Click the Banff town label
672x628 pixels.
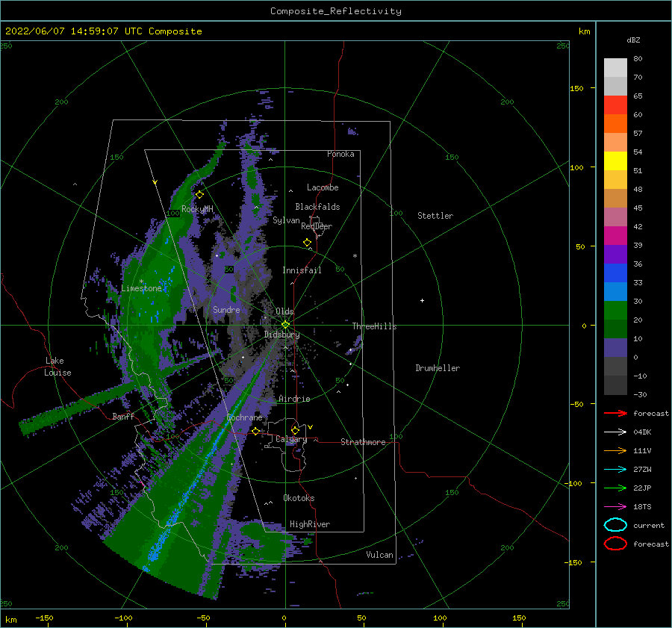(x=123, y=416)
